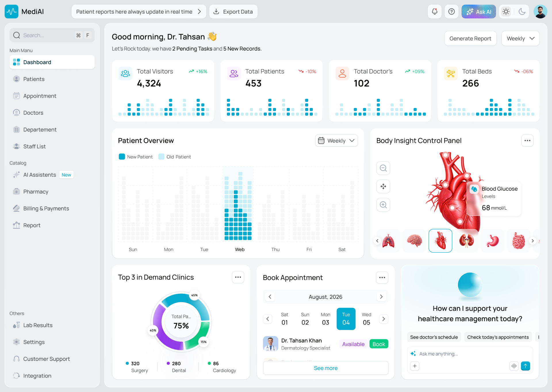Viewport: 552px width, 392px height.
Task: Show next dates after Wed 05
Action: coord(384,319)
